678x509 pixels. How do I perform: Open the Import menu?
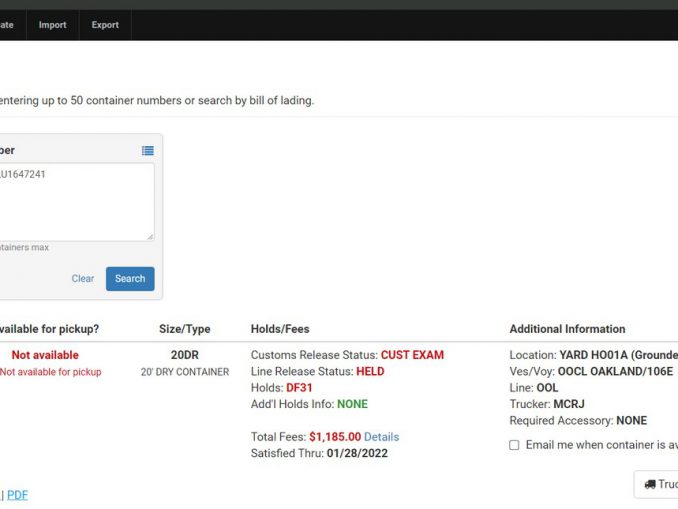(52, 25)
